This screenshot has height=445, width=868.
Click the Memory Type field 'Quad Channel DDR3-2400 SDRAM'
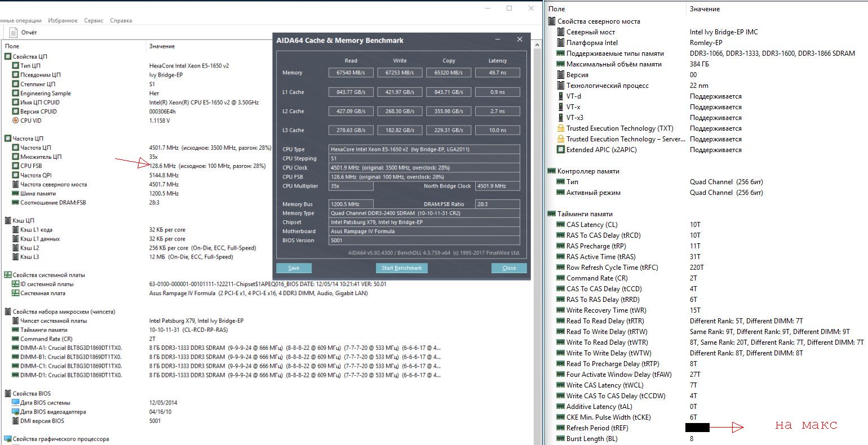pyautogui.click(x=424, y=213)
